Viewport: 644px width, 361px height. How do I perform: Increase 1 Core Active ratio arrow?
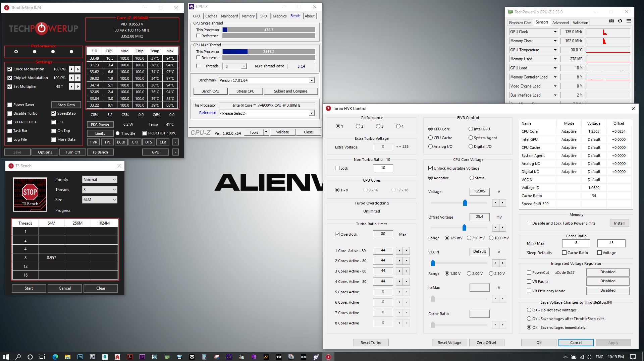point(406,251)
